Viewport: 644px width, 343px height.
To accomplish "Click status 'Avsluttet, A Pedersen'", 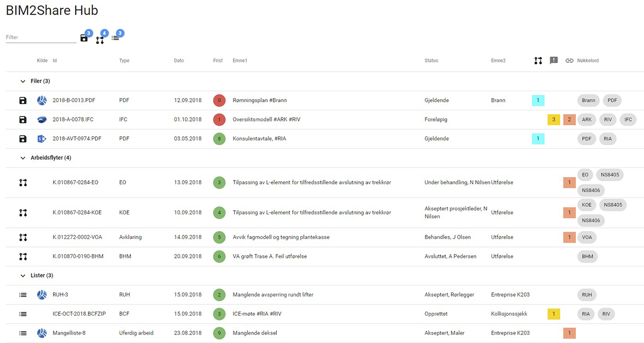I will [x=450, y=256].
